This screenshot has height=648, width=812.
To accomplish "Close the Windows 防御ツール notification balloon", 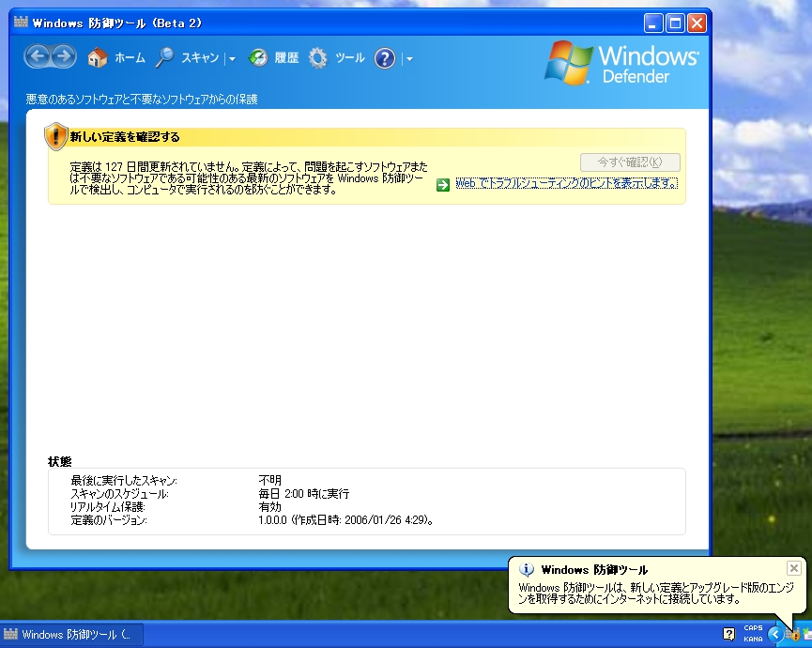I will pyautogui.click(x=793, y=568).
